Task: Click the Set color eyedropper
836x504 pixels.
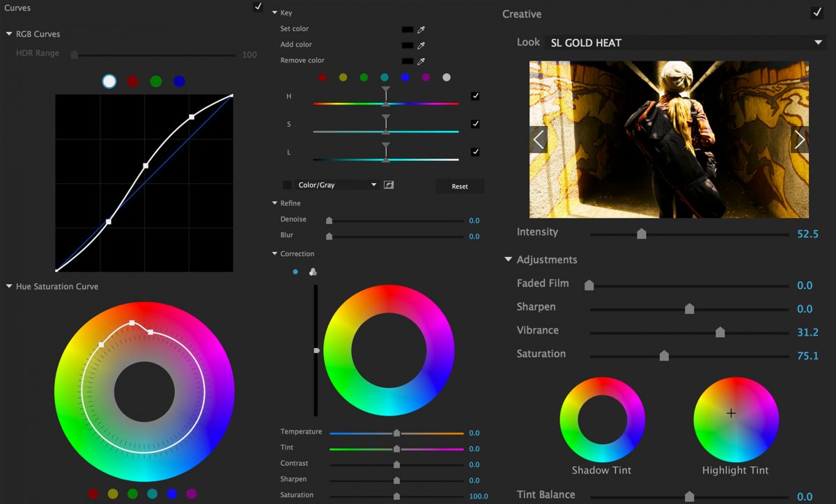Action: click(421, 29)
